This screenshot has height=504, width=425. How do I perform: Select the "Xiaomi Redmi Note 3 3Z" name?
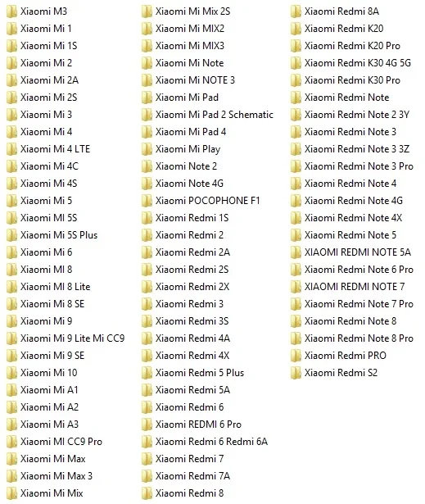[x=357, y=149]
